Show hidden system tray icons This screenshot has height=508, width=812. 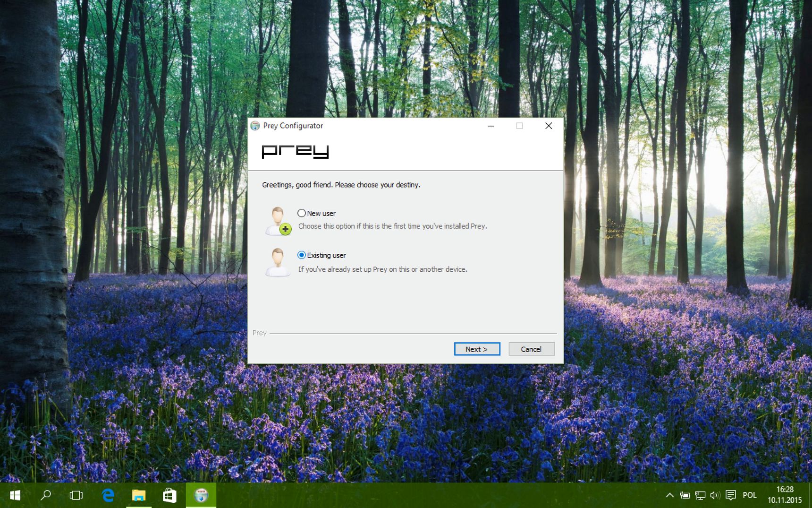tap(669, 495)
